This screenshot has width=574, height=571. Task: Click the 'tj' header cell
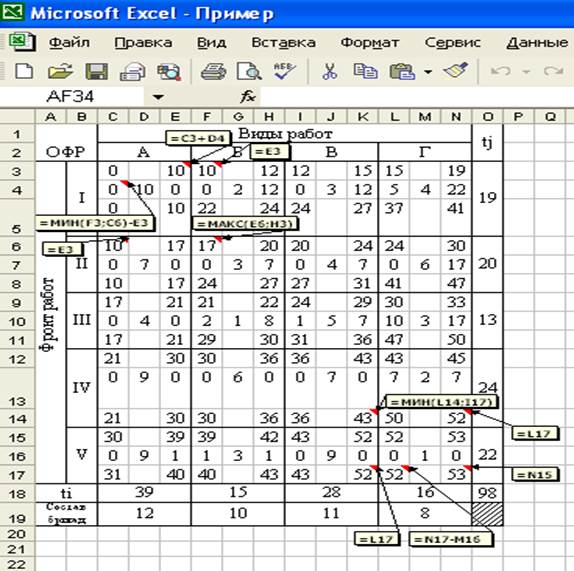click(487, 142)
